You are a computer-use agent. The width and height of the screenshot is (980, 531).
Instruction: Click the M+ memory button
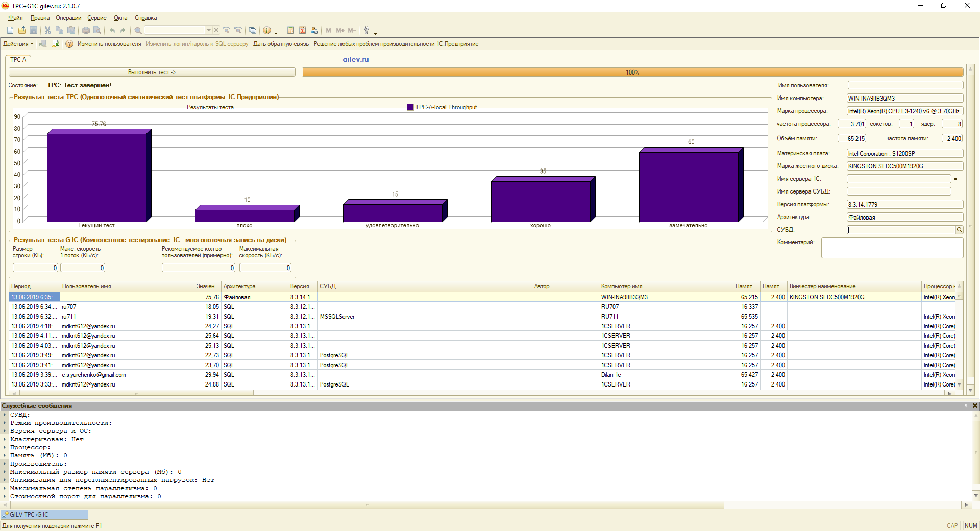tap(340, 30)
